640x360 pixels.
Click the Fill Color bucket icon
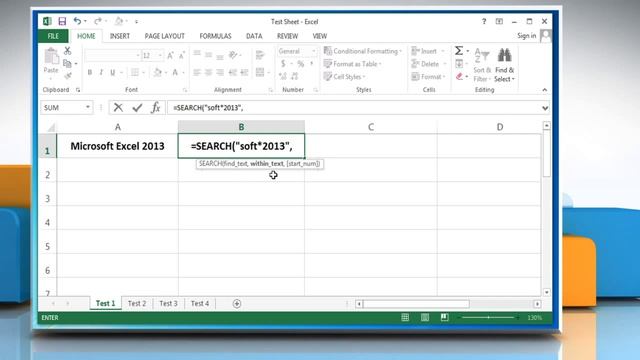coord(158,73)
